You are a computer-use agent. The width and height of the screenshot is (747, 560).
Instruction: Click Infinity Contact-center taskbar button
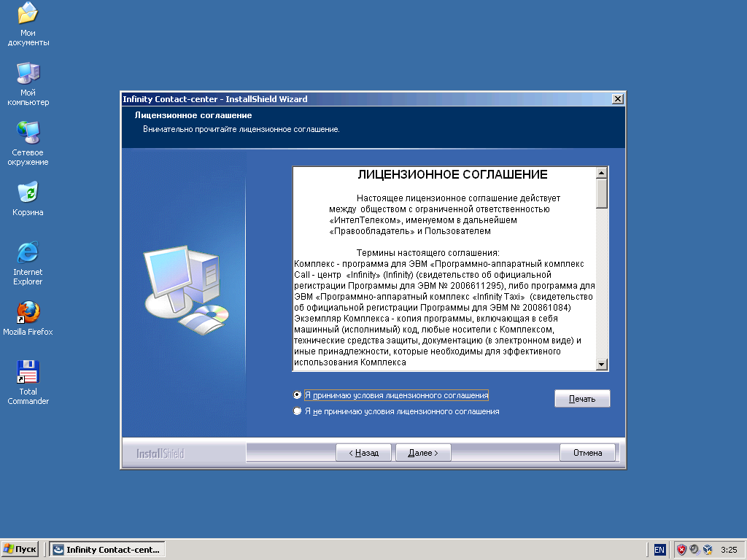[107, 549]
